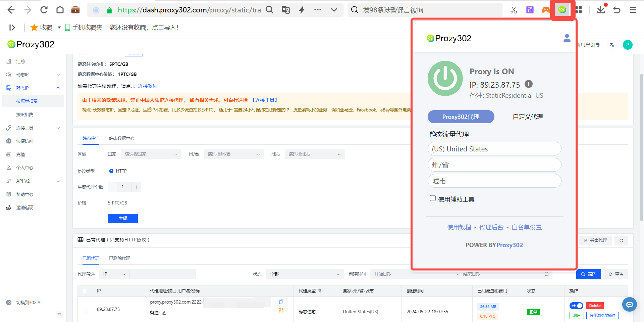Open the 请选择国家 country dropdown

151,154
